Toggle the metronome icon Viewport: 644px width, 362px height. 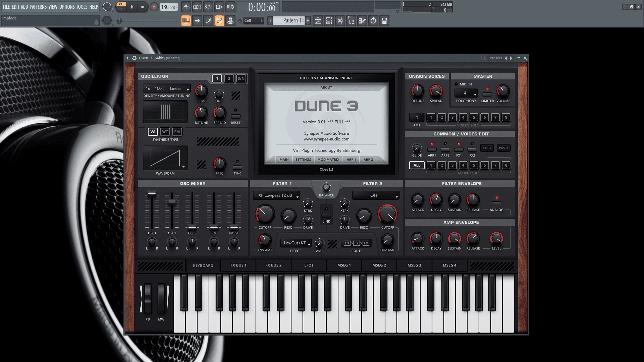pyautogui.click(x=186, y=7)
